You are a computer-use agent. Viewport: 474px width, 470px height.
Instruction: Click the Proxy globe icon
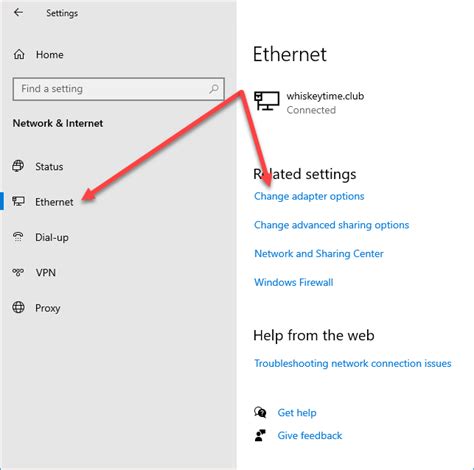(x=18, y=307)
